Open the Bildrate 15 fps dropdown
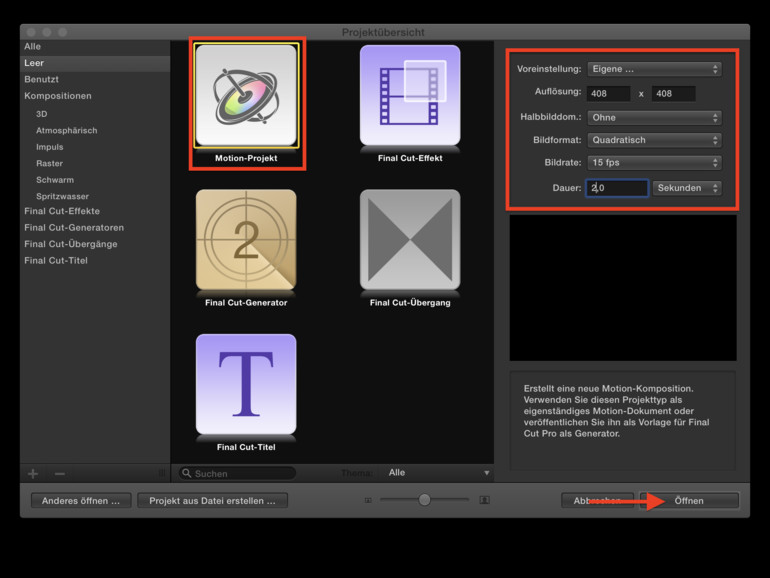The image size is (770, 578). click(654, 163)
